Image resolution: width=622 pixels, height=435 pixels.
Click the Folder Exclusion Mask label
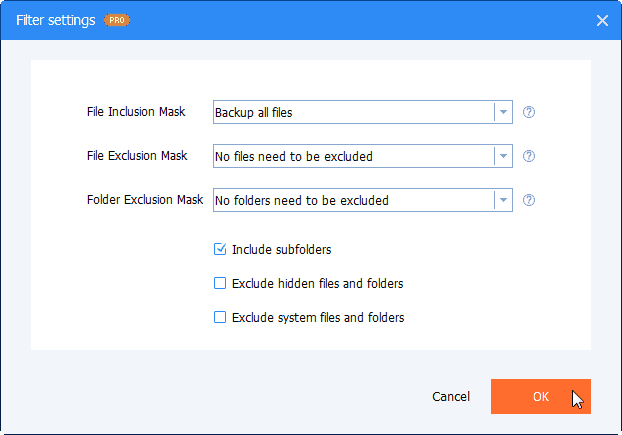tap(145, 199)
